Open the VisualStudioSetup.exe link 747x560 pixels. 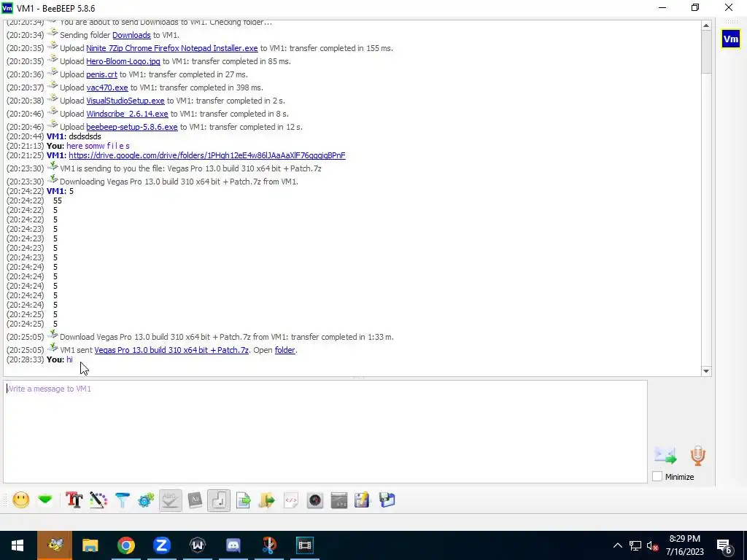click(125, 101)
